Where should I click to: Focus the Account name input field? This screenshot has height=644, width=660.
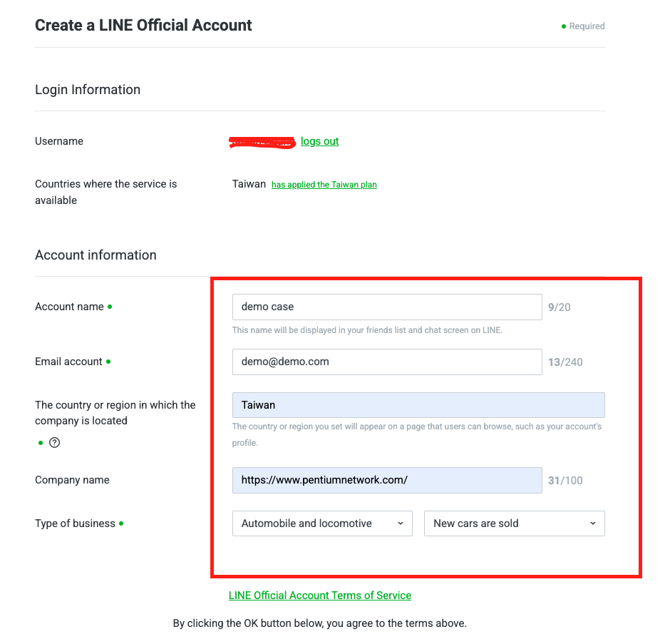click(386, 307)
